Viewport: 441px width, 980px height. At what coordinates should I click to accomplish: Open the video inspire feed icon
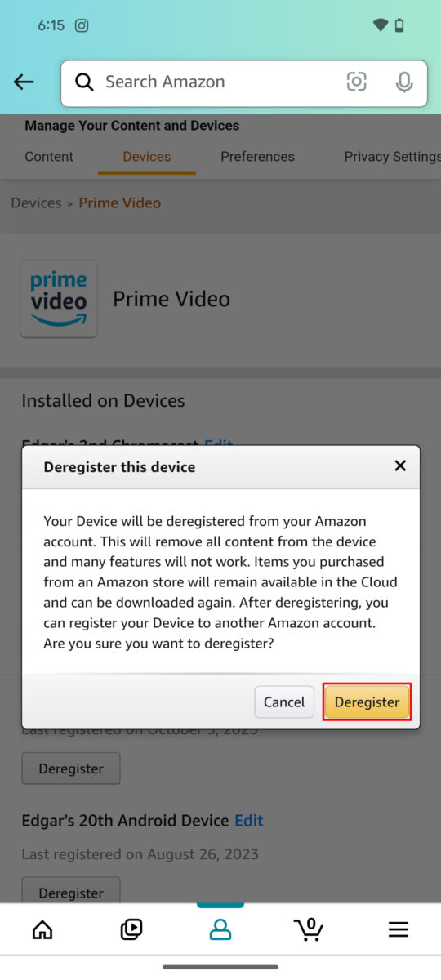click(x=131, y=929)
